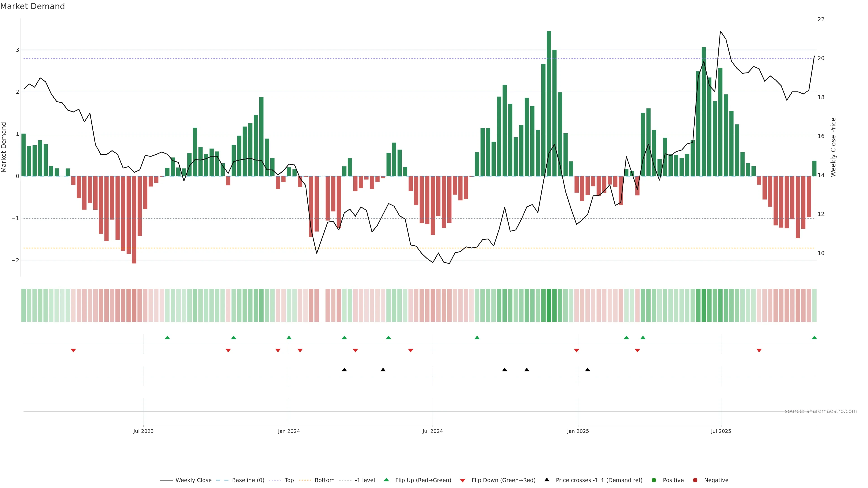Click the last black price-cross marker near Jan 2025
The image size is (868, 488).
pyautogui.click(x=588, y=369)
